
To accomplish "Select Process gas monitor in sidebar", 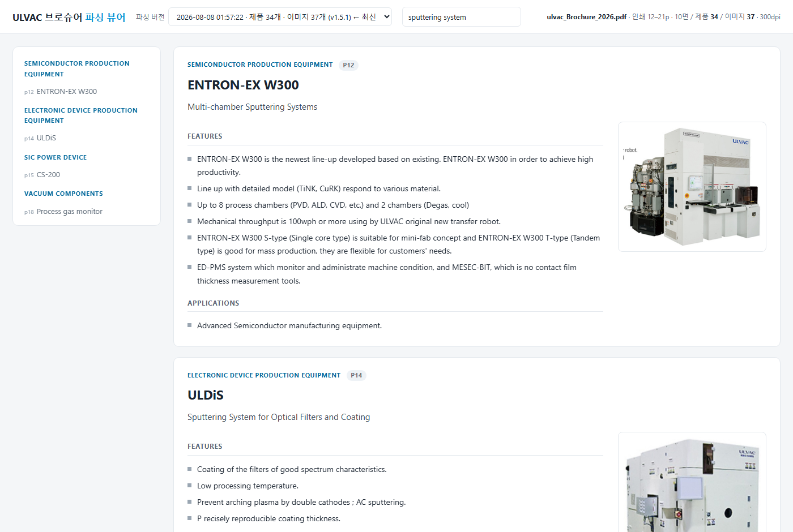I will coord(70,212).
